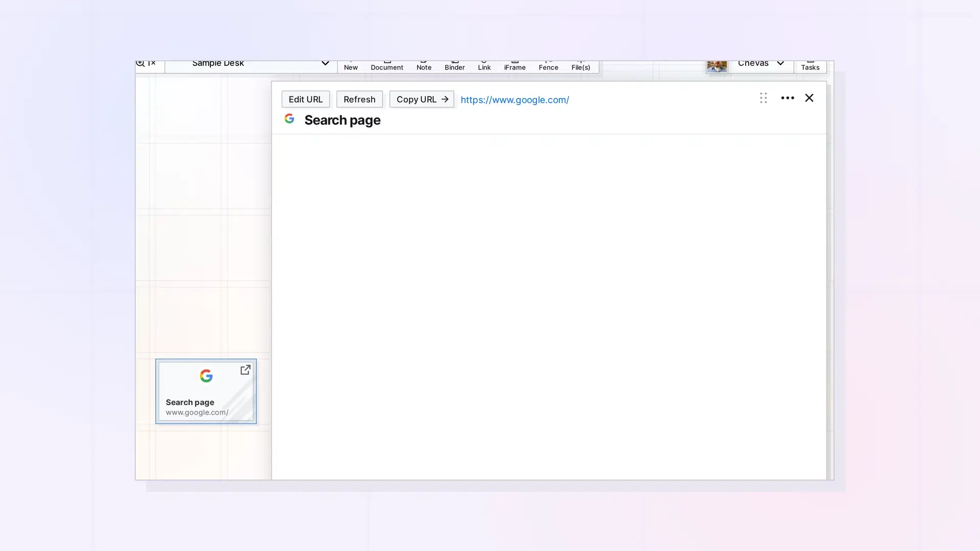980x551 pixels.
Task: Click the Google logo beside Search page title
Action: tap(289, 119)
